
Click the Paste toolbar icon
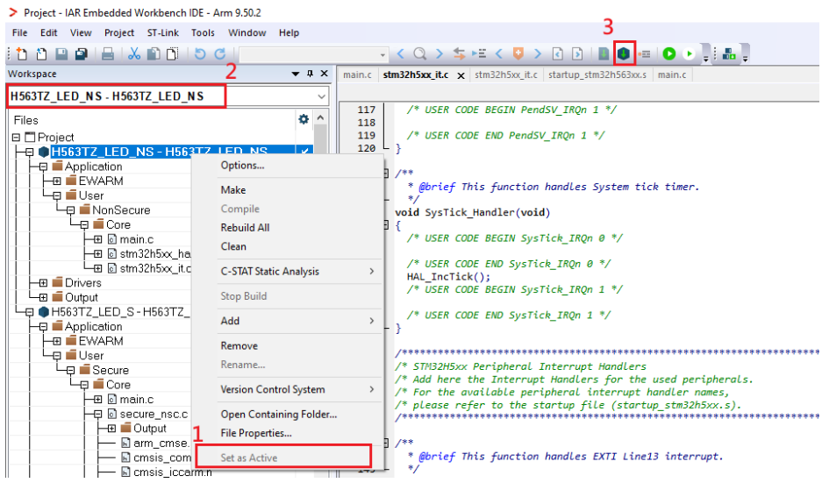click(173, 53)
